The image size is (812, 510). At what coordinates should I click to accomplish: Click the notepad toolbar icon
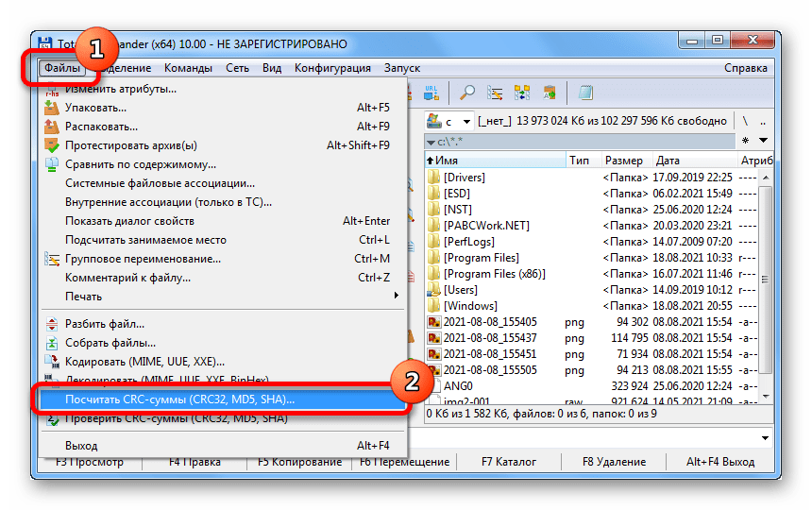click(x=585, y=93)
